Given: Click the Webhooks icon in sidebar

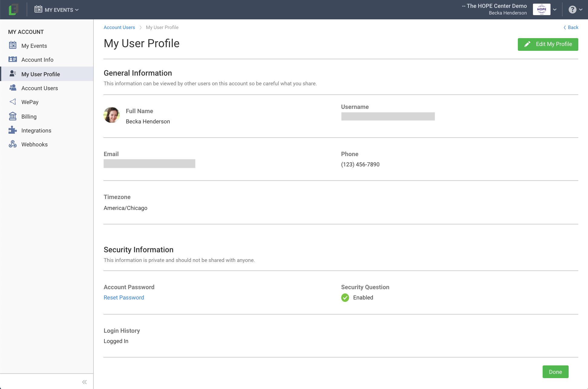Looking at the screenshot, I should pos(13,144).
